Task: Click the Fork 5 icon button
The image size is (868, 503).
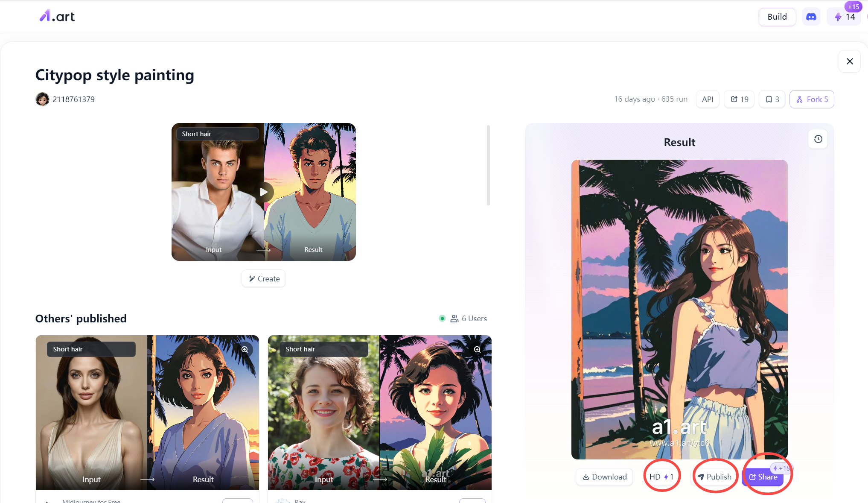Action: (x=812, y=99)
